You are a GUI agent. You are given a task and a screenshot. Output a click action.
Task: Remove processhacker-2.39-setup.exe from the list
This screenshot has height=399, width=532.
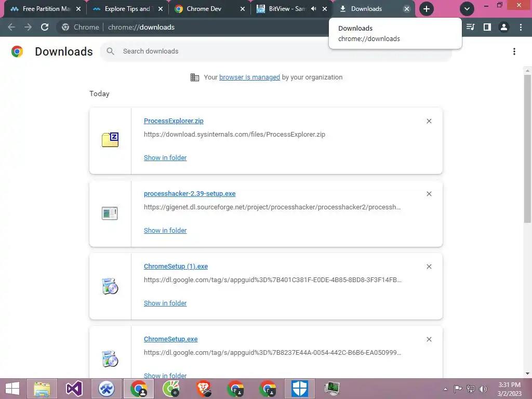point(429,194)
